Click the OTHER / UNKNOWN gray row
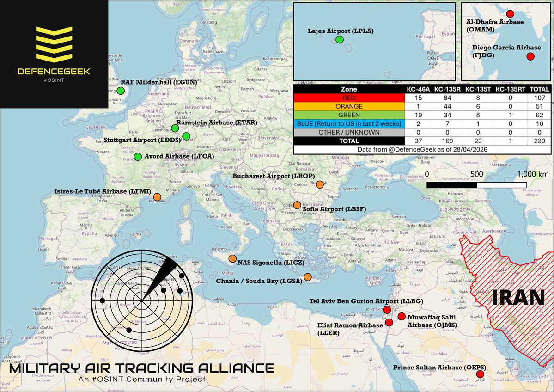The height and width of the screenshot is (392, 554). point(422,132)
